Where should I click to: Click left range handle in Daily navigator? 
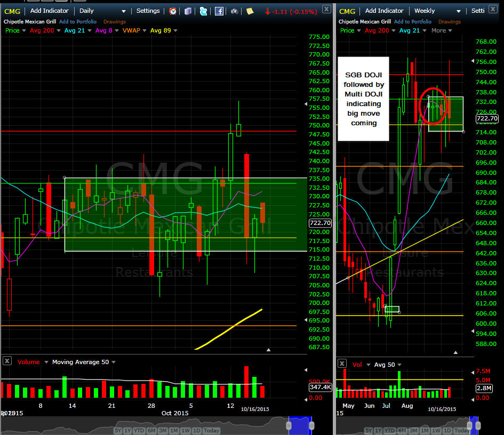tap(289, 426)
